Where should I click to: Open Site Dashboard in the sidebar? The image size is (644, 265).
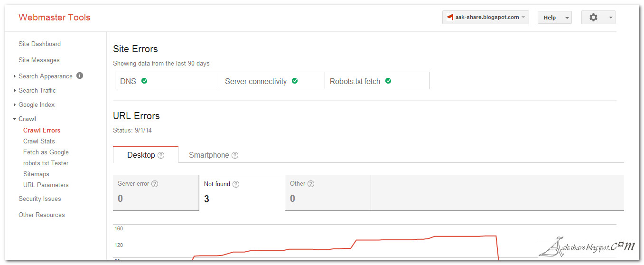(x=39, y=44)
